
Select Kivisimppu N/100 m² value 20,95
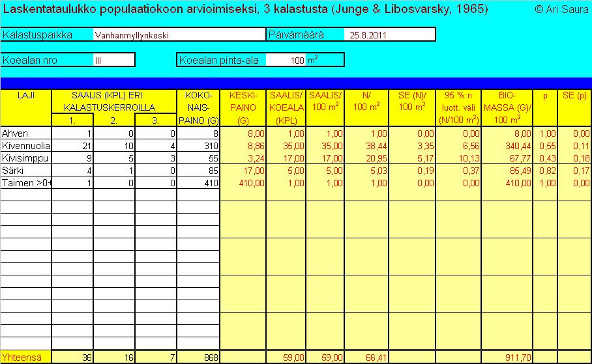pos(366,158)
